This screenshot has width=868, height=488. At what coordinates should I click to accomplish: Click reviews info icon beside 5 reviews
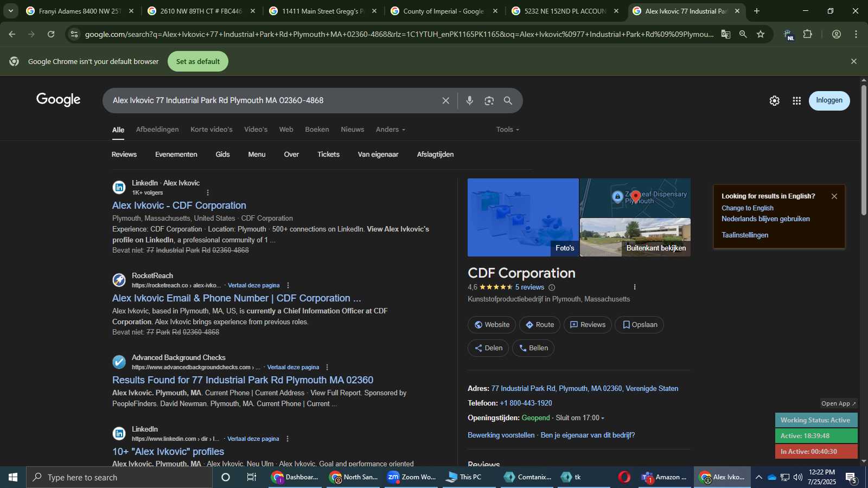pyautogui.click(x=552, y=287)
